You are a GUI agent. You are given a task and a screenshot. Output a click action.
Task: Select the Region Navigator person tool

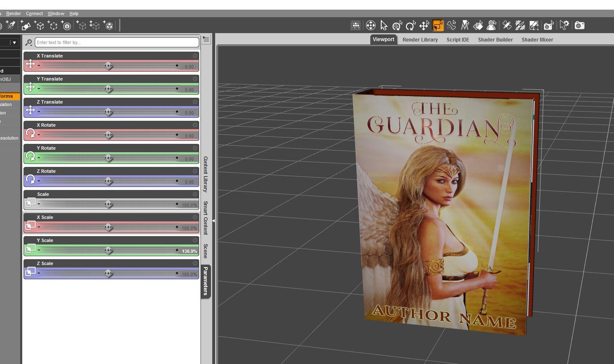pos(492,26)
